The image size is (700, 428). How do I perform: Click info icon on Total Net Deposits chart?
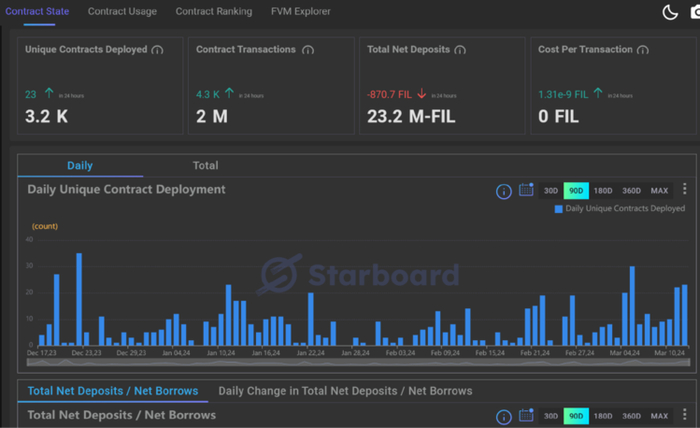(x=504, y=416)
